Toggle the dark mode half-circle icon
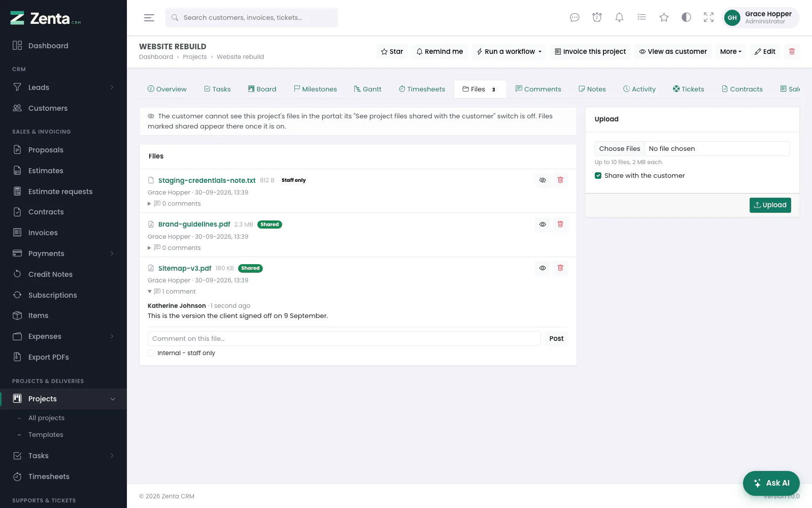 tap(686, 18)
